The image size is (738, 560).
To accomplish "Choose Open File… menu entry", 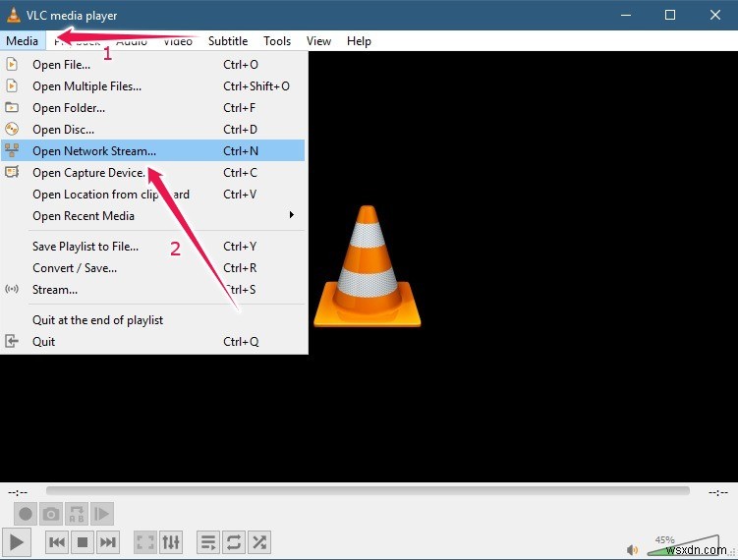I will [x=153, y=65].
